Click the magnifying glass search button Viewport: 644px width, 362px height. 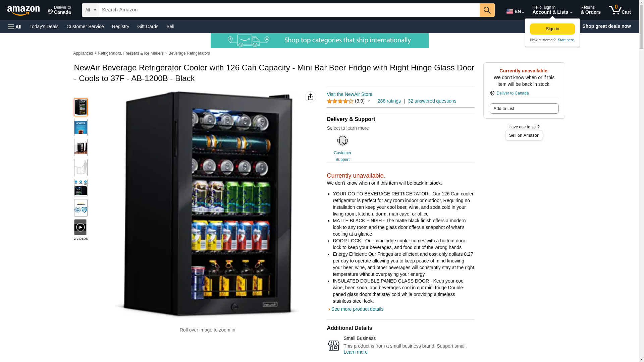point(487,10)
